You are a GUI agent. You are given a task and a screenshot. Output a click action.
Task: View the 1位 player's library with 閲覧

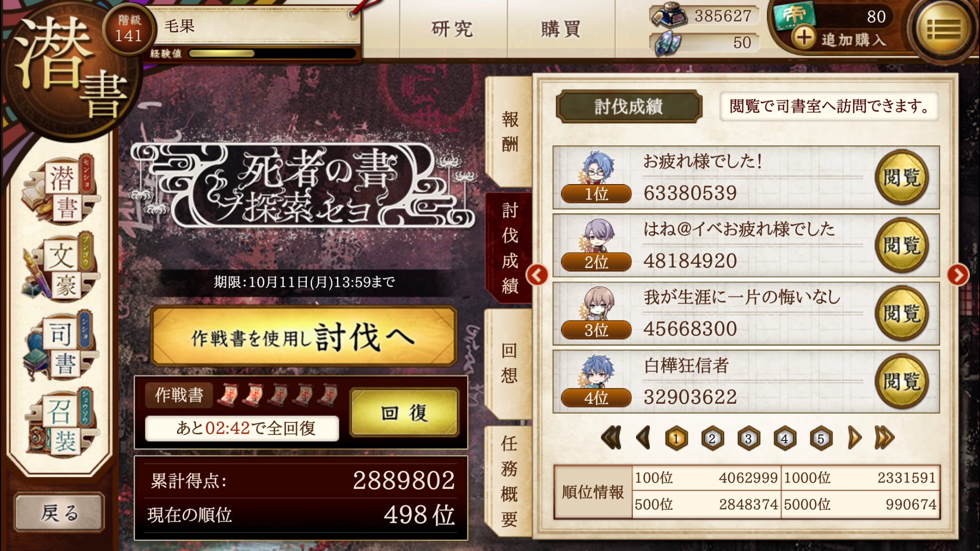[x=902, y=177]
